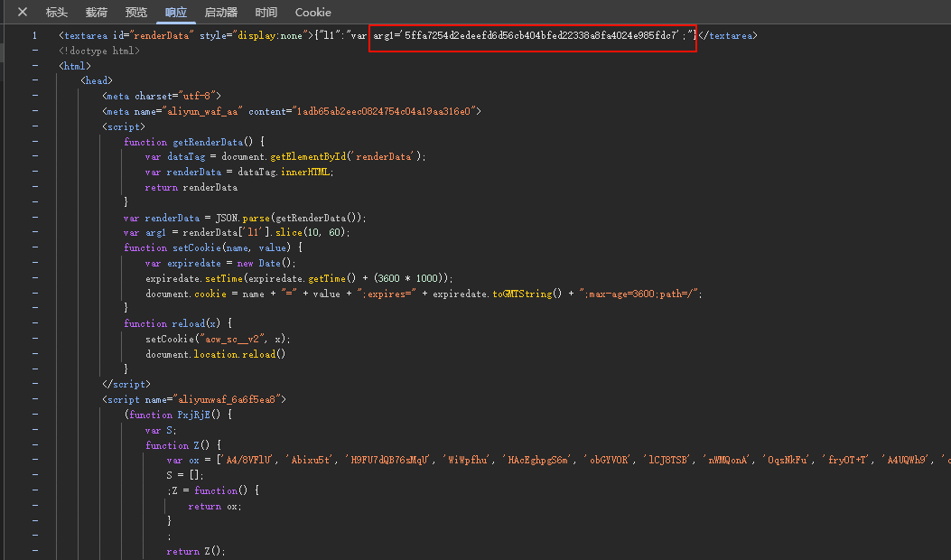This screenshot has width=951, height=560.
Task: Click the setCookie("acw_sc__v2", x) line
Action: click(218, 339)
